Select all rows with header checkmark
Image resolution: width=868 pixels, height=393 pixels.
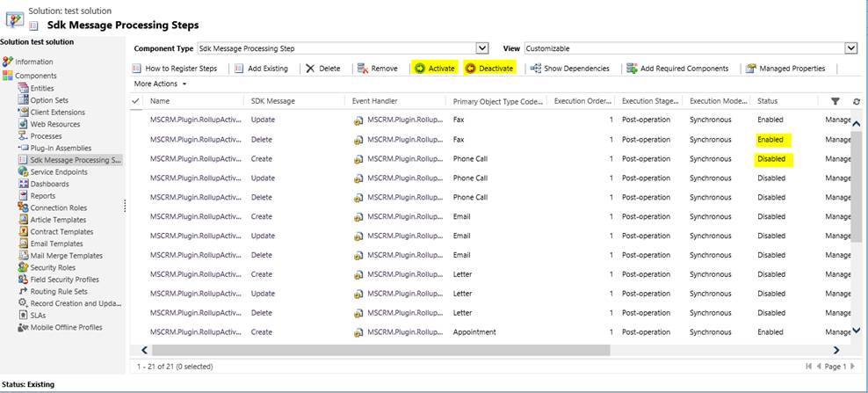coord(135,101)
